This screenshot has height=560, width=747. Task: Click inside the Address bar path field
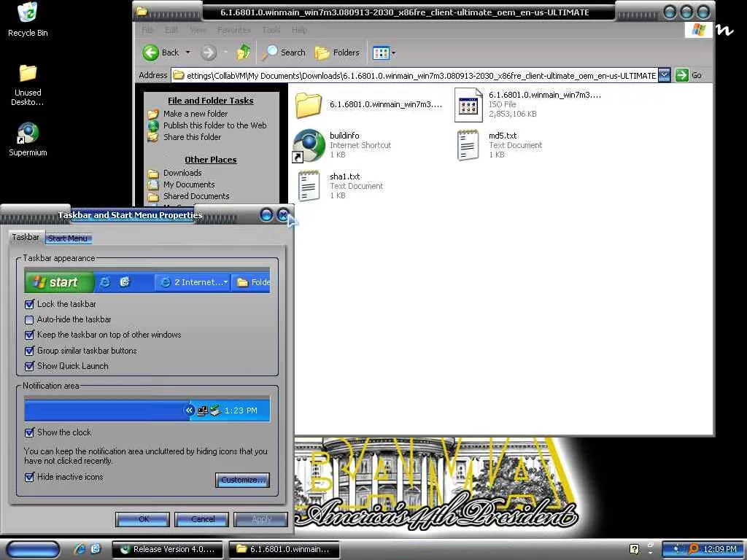coord(414,75)
